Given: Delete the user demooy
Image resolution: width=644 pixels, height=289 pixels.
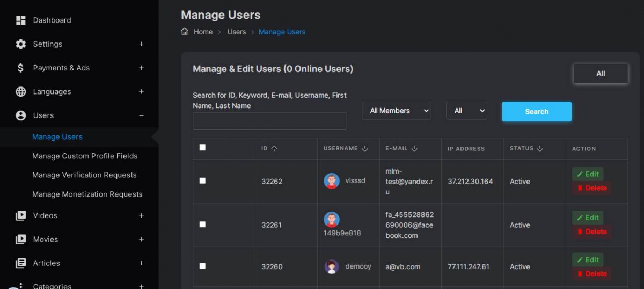Looking at the screenshot, I should pos(591,274).
